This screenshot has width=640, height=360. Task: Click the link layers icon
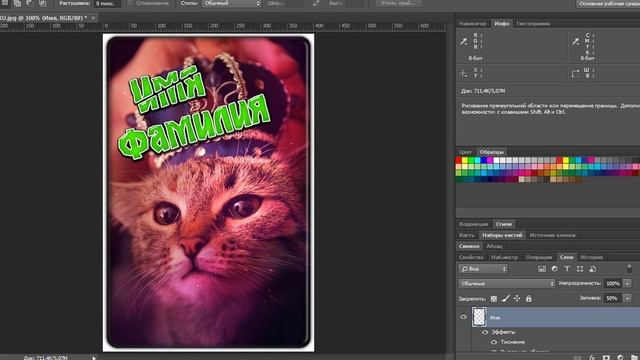(577, 357)
